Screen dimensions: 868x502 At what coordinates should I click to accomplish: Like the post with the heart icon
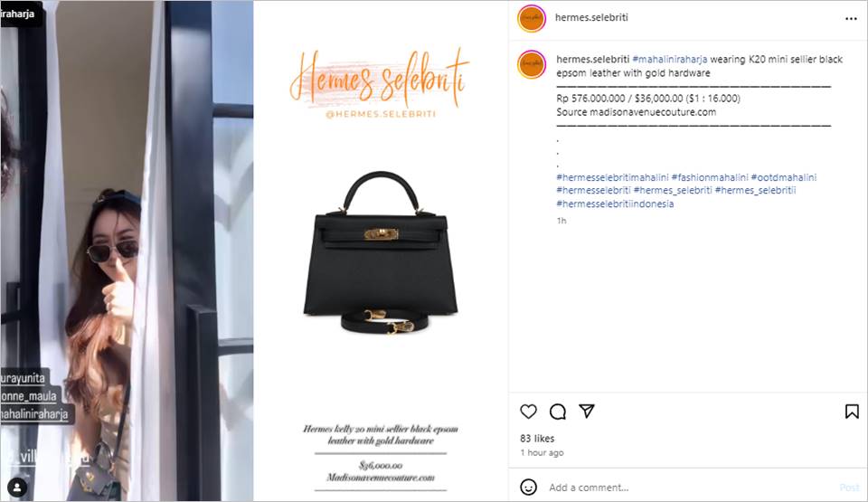pyautogui.click(x=528, y=412)
